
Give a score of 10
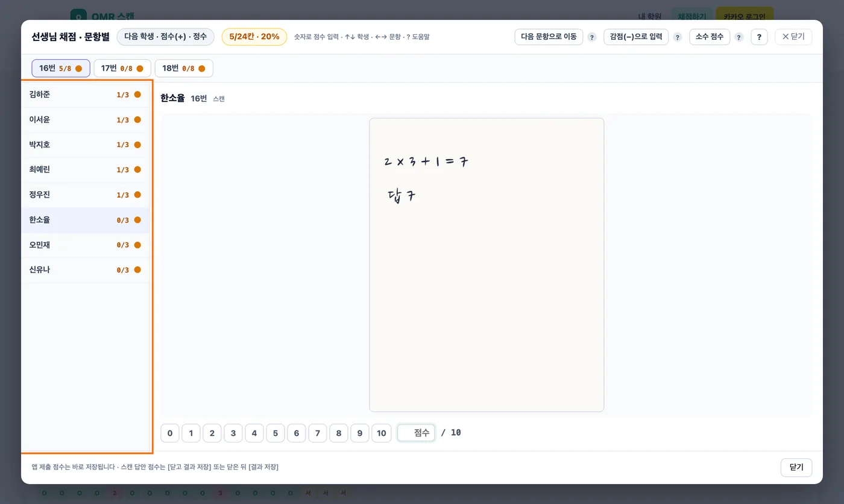click(382, 433)
